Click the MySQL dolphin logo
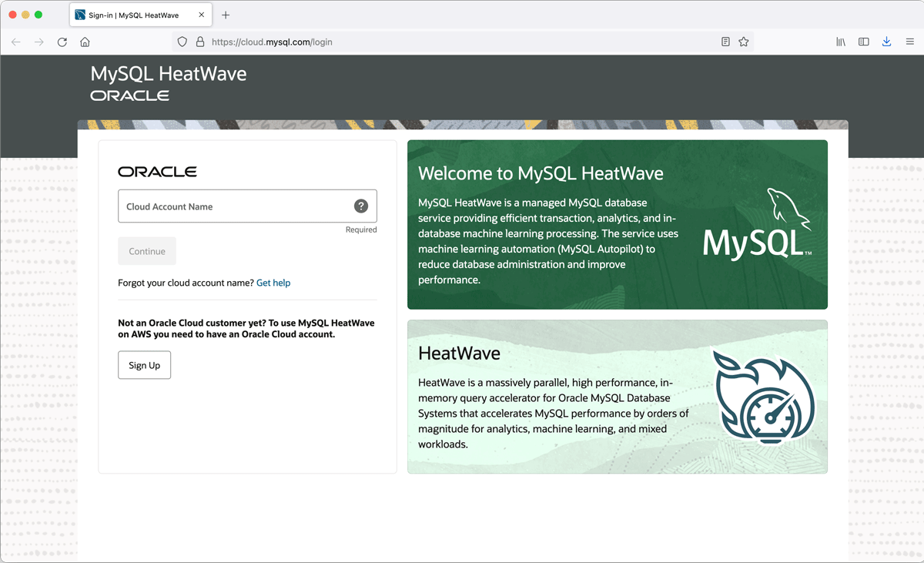This screenshot has height=563, width=924. 757,223
